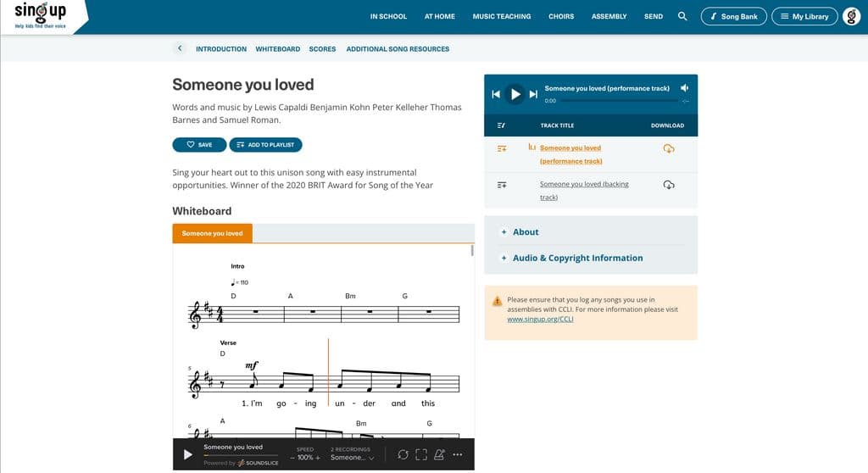
Task: Click Add to Playlist button
Action: click(265, 145)
